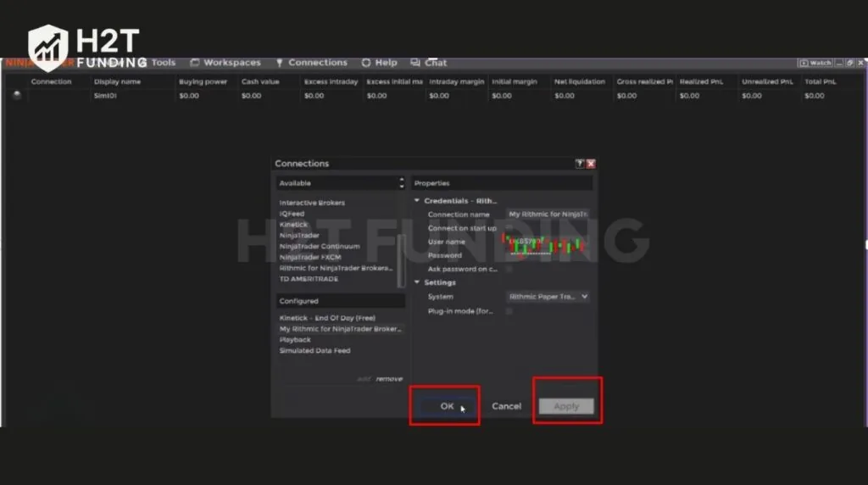Click the Intraday margin column header

(457, 81)
